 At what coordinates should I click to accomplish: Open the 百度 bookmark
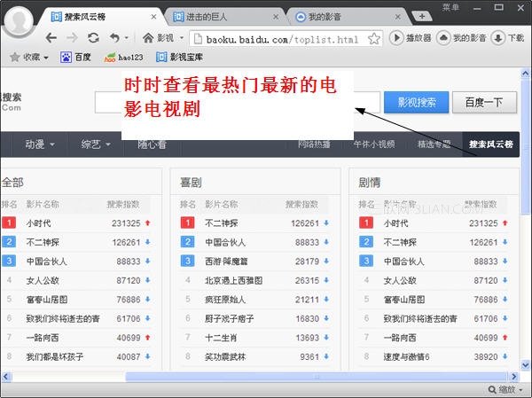[75, 57]
